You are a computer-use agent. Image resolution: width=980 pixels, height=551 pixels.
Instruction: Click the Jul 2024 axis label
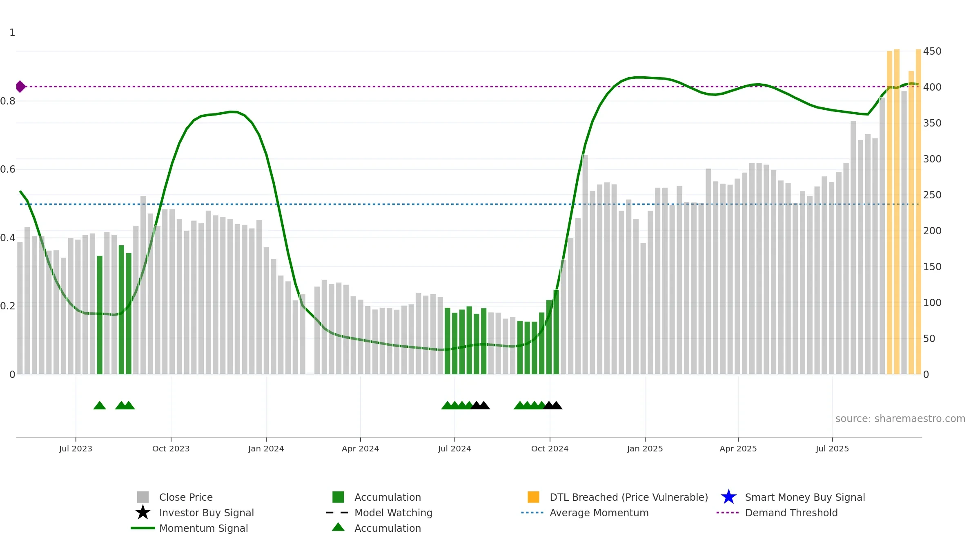click(454, 449)
